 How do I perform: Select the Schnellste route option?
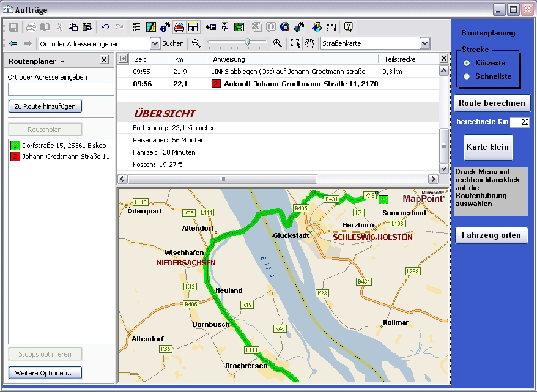[x=467, y=76]
